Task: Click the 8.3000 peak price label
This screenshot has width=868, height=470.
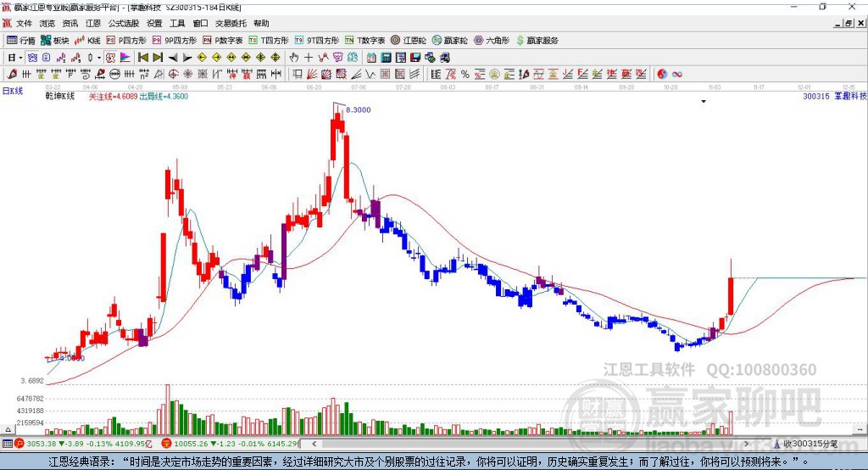Action: point(359,109)
